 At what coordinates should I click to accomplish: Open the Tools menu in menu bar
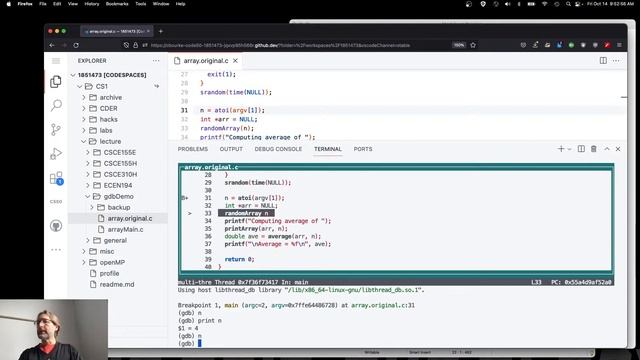[x=140, y=4]
